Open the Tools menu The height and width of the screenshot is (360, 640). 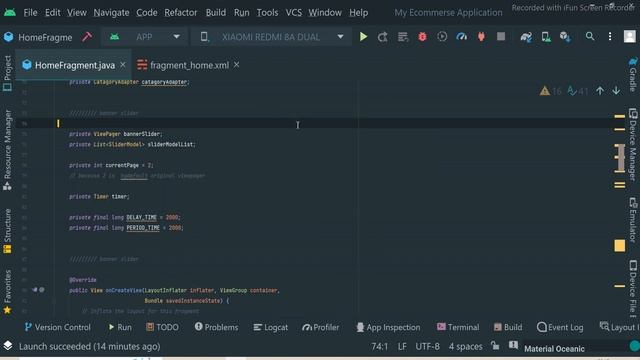(267, 13)
